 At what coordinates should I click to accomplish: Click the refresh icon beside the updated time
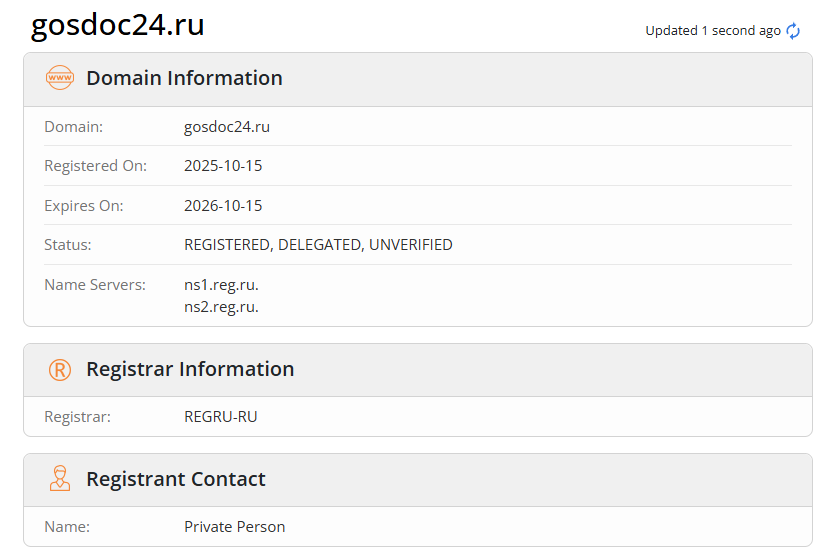(x=794, y=31)
